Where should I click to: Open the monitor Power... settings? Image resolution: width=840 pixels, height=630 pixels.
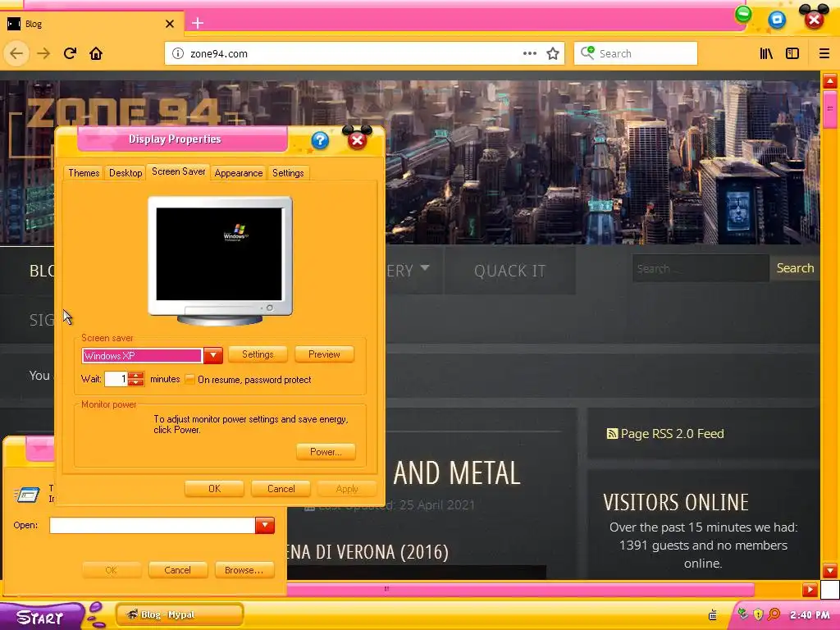(x=326, y=452)
